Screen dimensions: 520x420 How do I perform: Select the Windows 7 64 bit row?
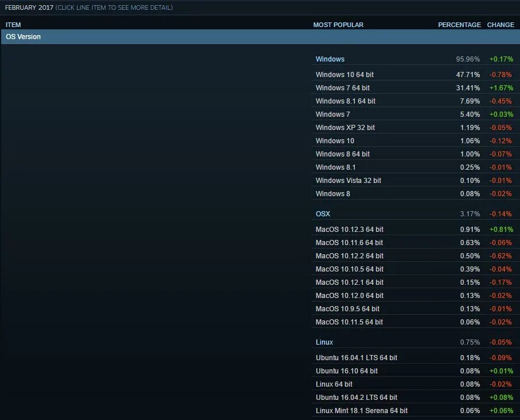point(415,88)
